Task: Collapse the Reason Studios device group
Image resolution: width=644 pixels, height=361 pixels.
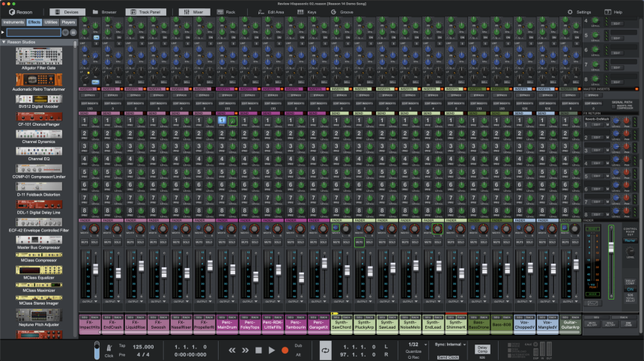Action: click(x=4, y=42)
